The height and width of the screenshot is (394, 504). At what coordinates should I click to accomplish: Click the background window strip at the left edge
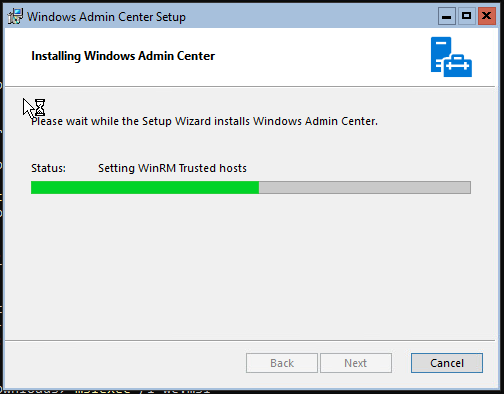[x=1, y=200]
